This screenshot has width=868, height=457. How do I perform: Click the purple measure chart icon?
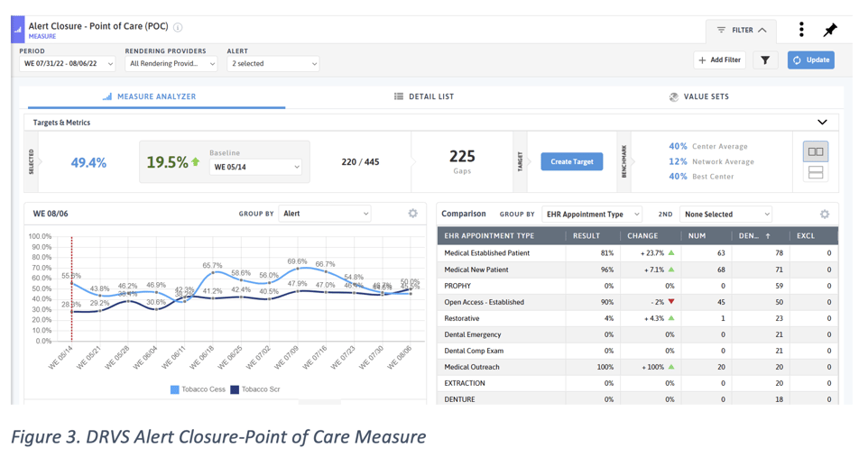point(18,30)
